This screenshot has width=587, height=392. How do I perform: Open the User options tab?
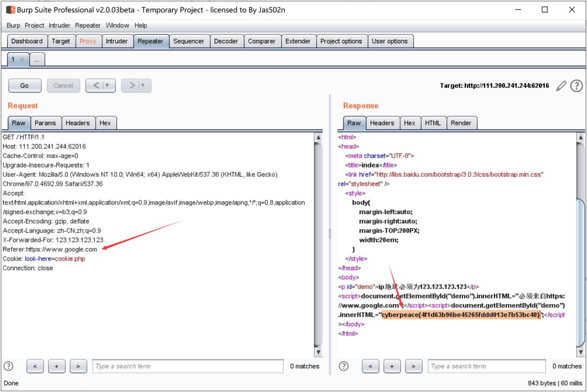(390, 41)
